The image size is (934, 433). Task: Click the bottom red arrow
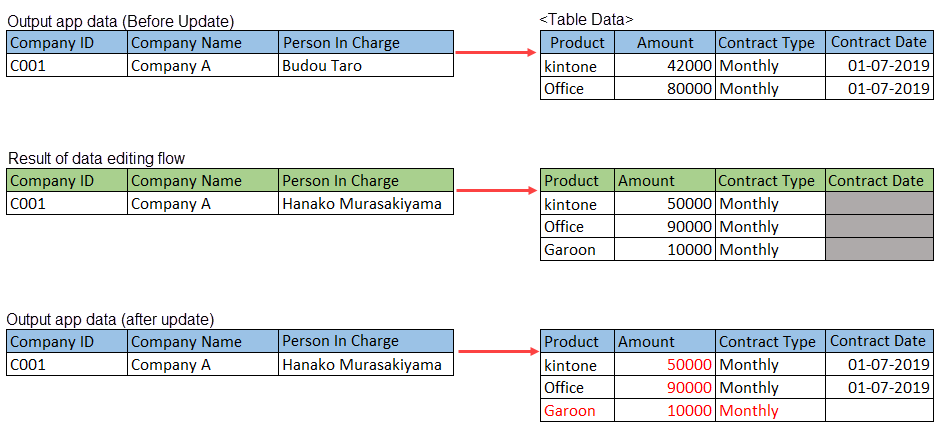(x=496, y=351)
